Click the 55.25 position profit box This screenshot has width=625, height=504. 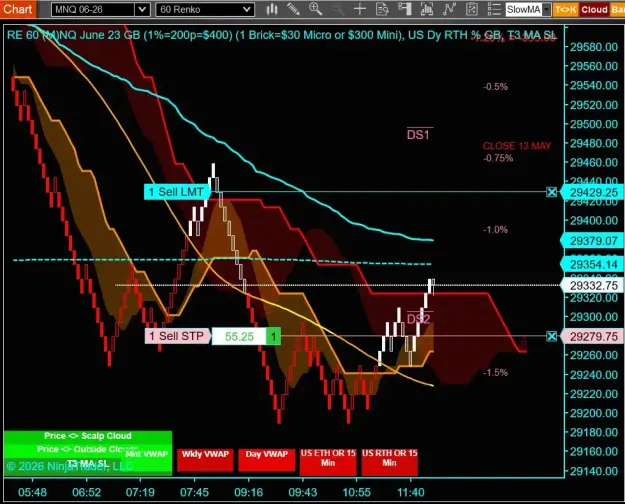[x=239, y=337]
